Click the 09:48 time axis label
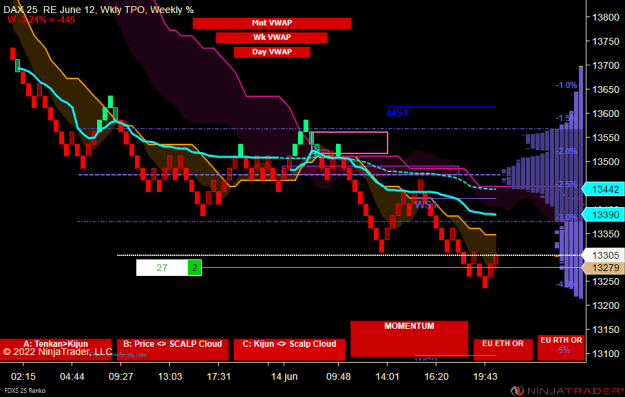The image size is (625, 397). pos(338,377)
